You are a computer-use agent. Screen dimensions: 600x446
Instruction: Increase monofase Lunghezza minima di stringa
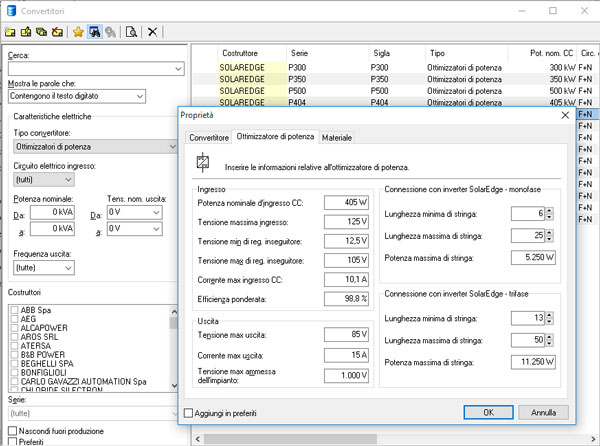[x=549, y=211]
